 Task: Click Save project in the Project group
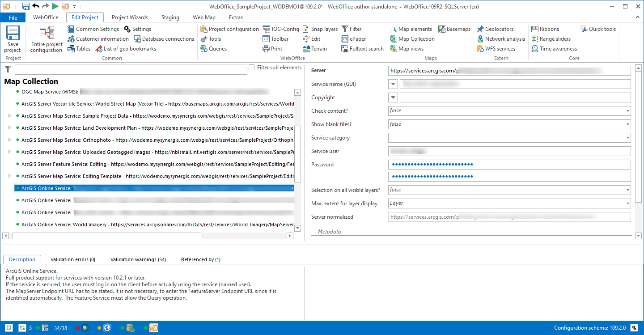(13, 39)
